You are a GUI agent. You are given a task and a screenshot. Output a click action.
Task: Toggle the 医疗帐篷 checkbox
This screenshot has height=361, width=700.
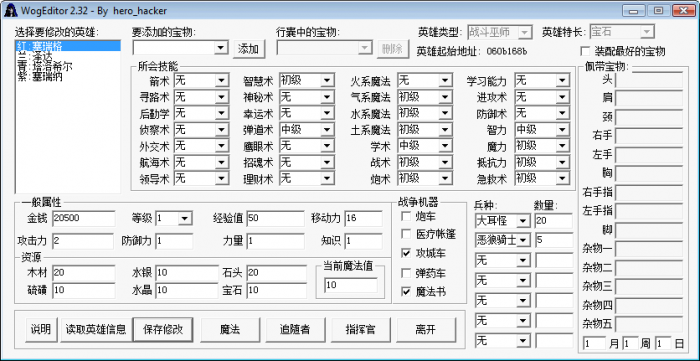pyautogui.click(x=406, y=234)
